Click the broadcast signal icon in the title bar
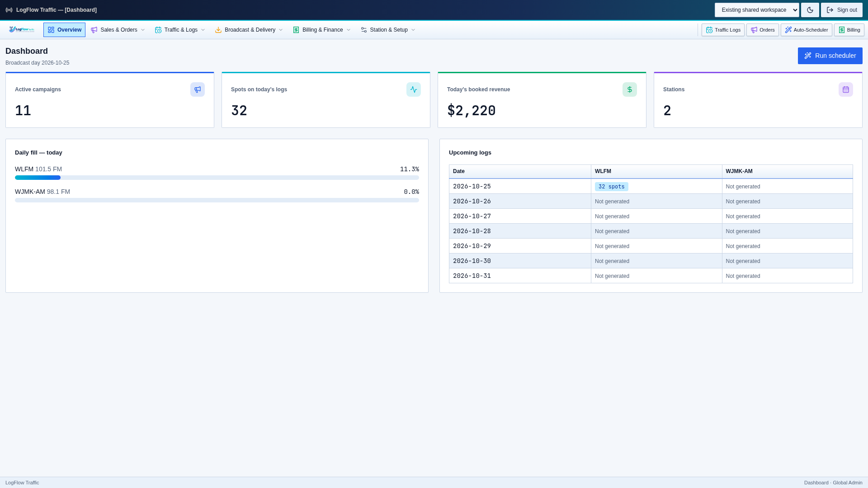Screen dimensions: 868x488 [9, 10]
